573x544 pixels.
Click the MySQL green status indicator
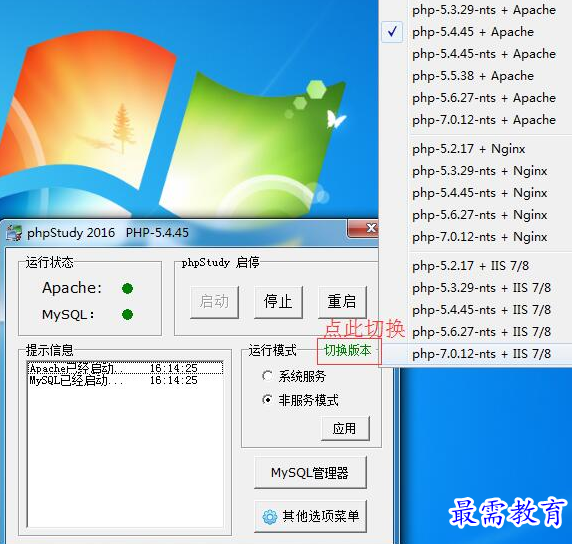pos(128,315)
